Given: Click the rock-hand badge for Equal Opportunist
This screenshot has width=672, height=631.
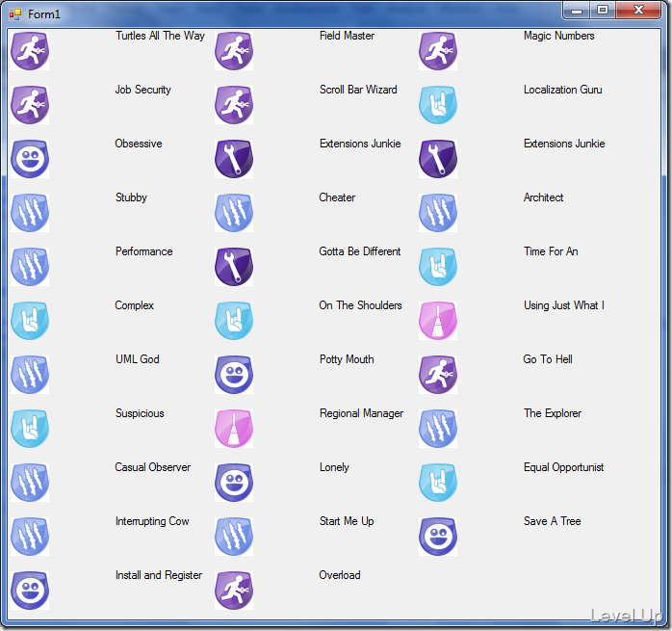Looking at the screenshot, I should (438, 483).
